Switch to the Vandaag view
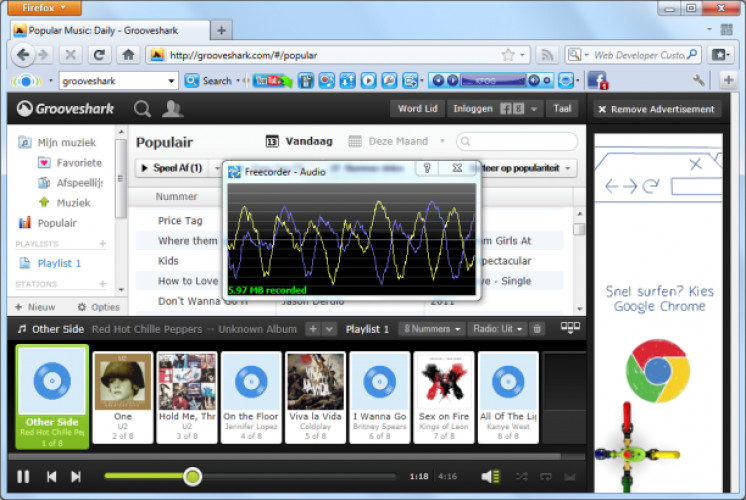This screenshot has height=500, width=746. click(x=299, y=141)
